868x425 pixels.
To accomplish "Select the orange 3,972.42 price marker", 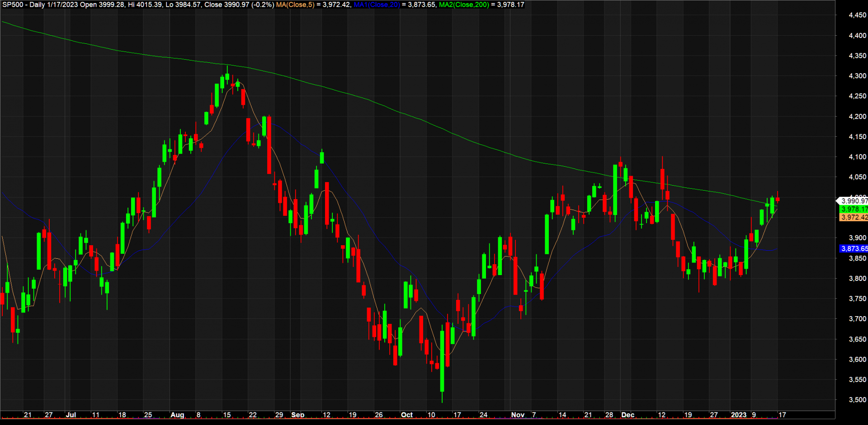I will click(x=854, y=217).
